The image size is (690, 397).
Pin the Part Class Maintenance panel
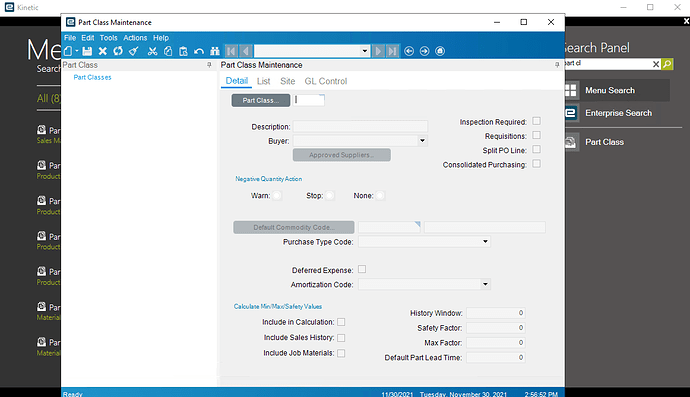coord(557,65)
